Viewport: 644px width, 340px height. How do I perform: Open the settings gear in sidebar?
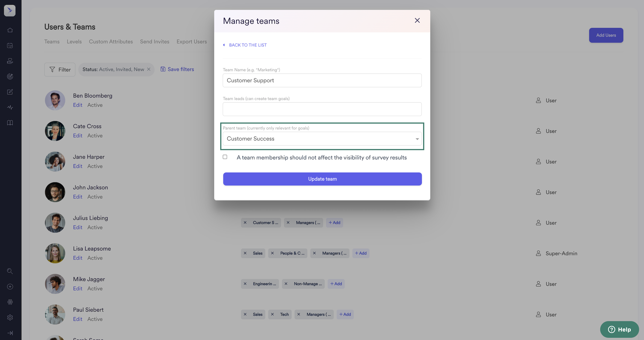click(10, 318)
